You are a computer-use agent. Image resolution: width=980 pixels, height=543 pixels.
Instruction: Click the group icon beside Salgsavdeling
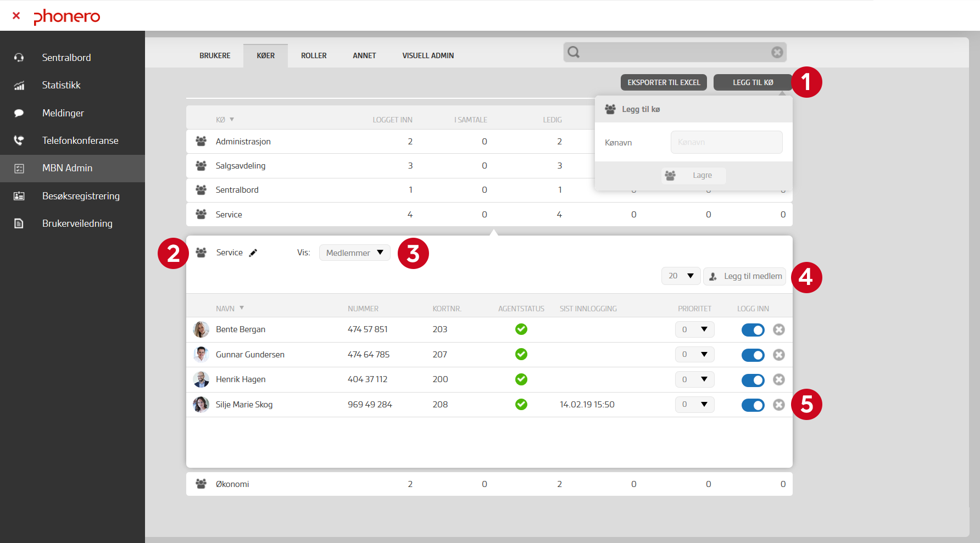201,165
